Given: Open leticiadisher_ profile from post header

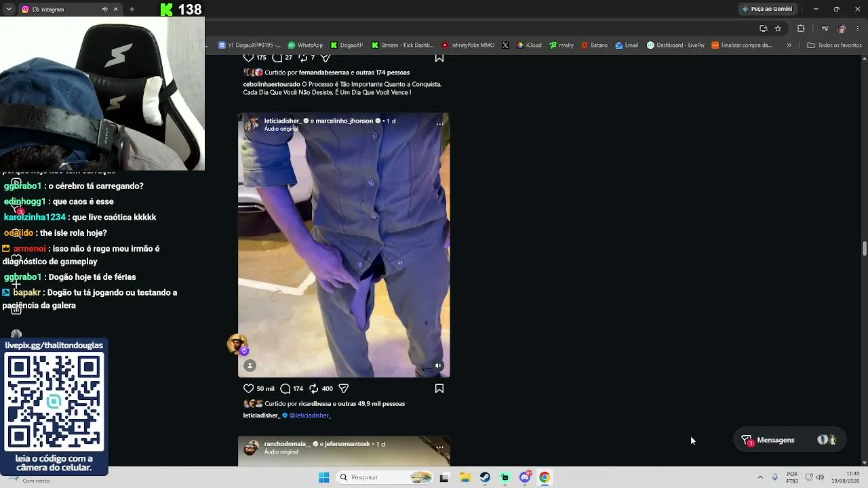Looking at the screenshot, I should (x=282, y=121).
